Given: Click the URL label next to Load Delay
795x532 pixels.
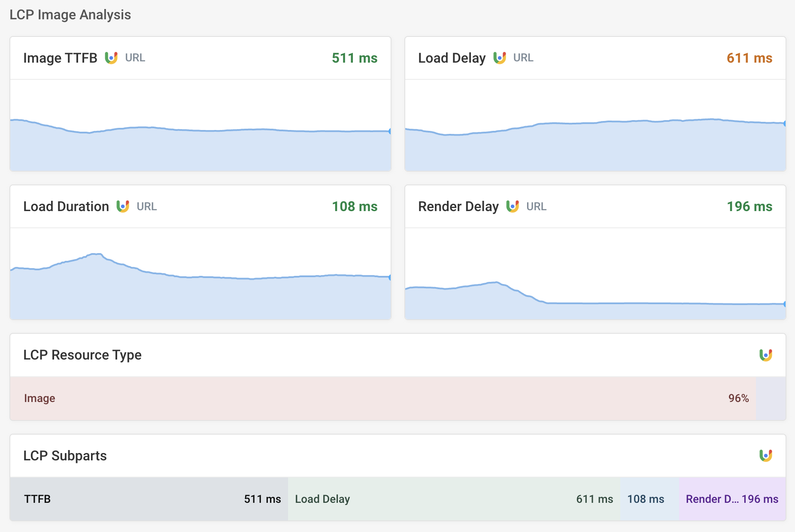Looking at the screenshot, I should [523, 58].
